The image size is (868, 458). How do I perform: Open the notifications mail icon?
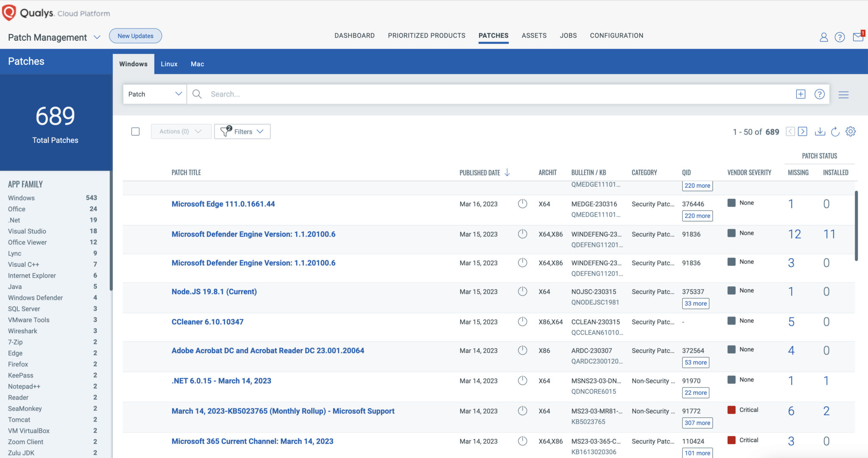pos(858,37)
